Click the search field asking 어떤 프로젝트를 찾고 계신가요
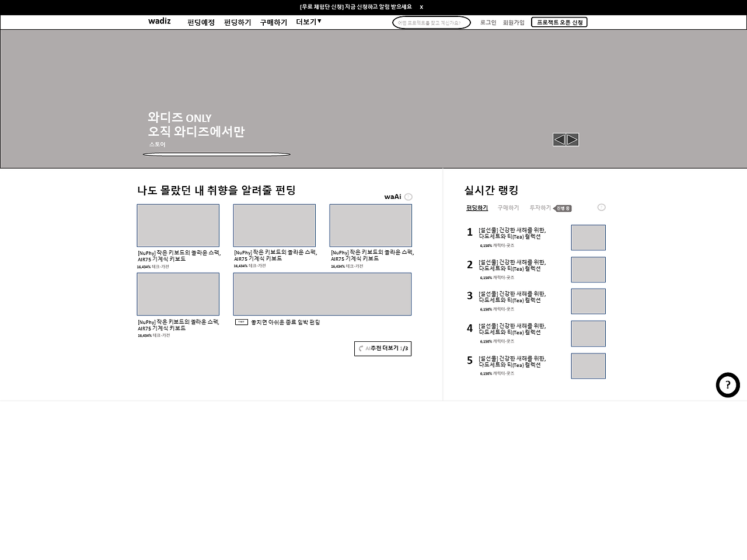This screenshot has width=747, height=560. point(431,22)
